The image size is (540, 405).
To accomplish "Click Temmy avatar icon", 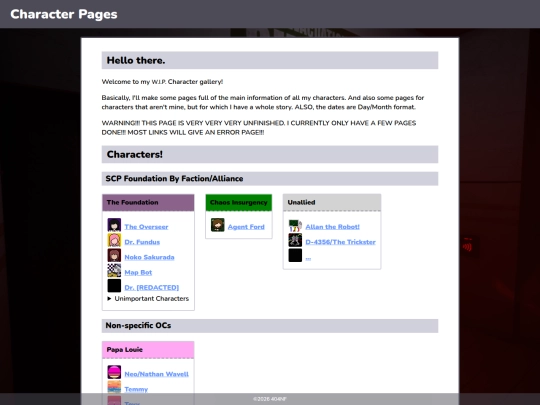I will point(114,387).
